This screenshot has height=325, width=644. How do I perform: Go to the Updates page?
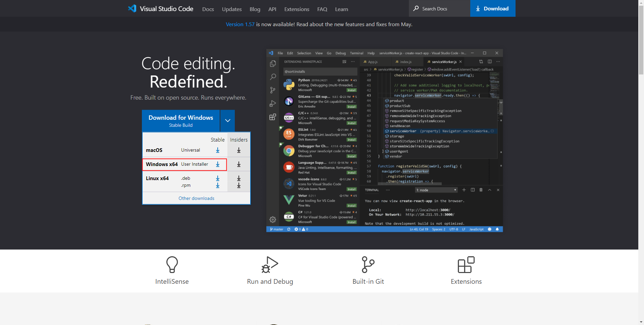[x=232, y=9]
